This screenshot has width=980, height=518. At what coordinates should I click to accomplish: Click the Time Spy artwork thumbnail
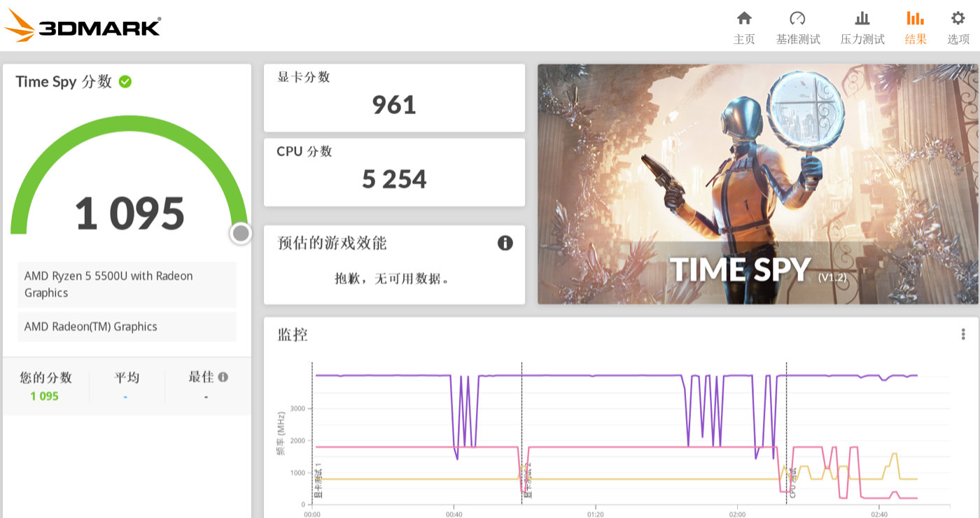[757, 184]
